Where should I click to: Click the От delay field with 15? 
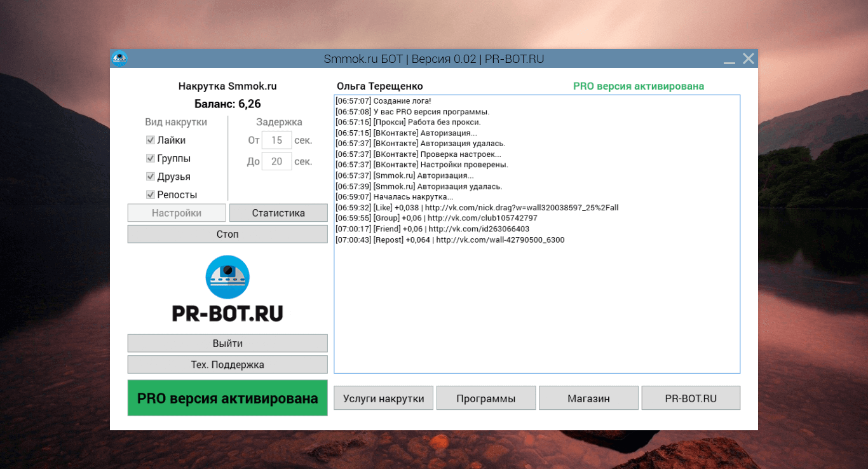pyautogui.click(x=276, y=140)
